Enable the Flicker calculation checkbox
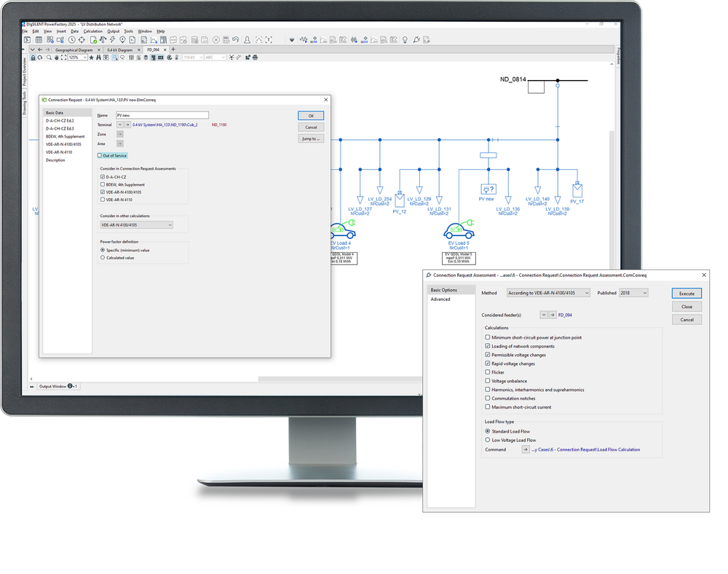The image size is (728, 574). (x=487, y=372)
